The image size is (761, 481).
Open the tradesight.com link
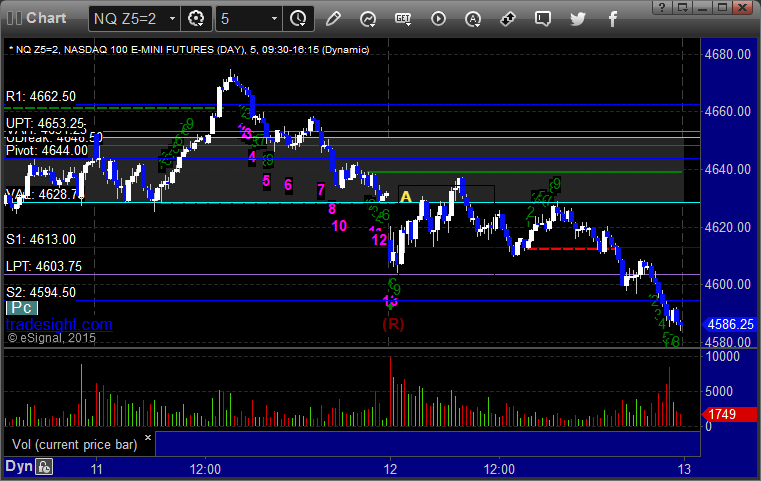59,324
